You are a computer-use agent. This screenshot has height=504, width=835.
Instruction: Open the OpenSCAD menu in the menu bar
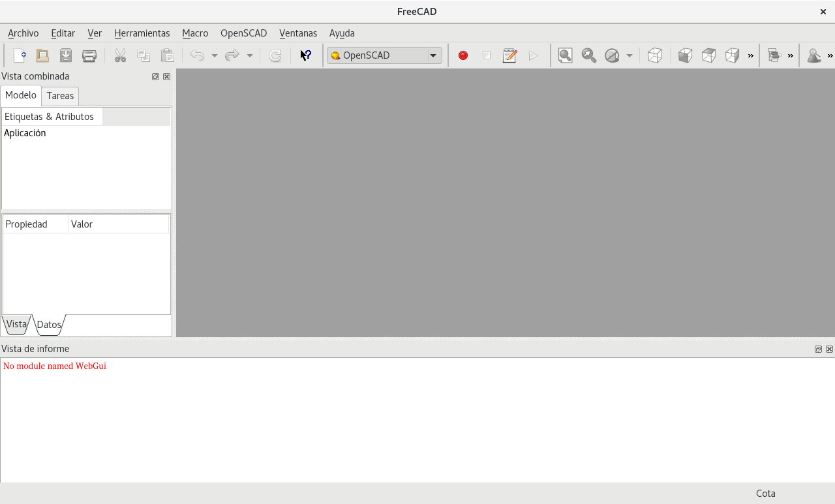click(x=244, y=33)
